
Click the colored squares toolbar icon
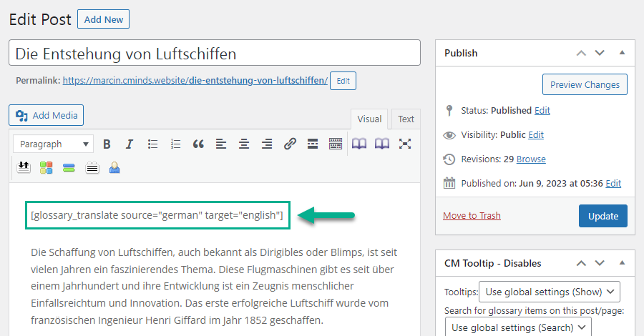pos(47,168)
